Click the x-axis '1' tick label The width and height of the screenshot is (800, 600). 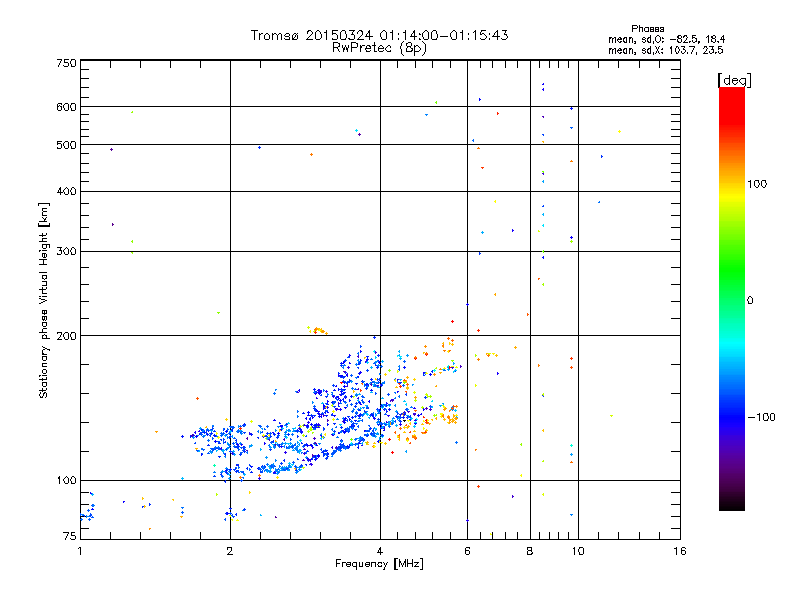[x=80, y=551]
